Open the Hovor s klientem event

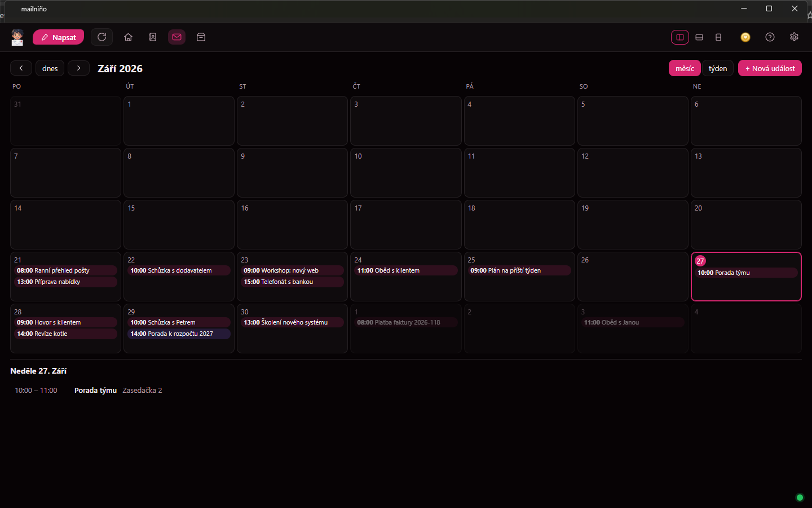click(65, 323)
